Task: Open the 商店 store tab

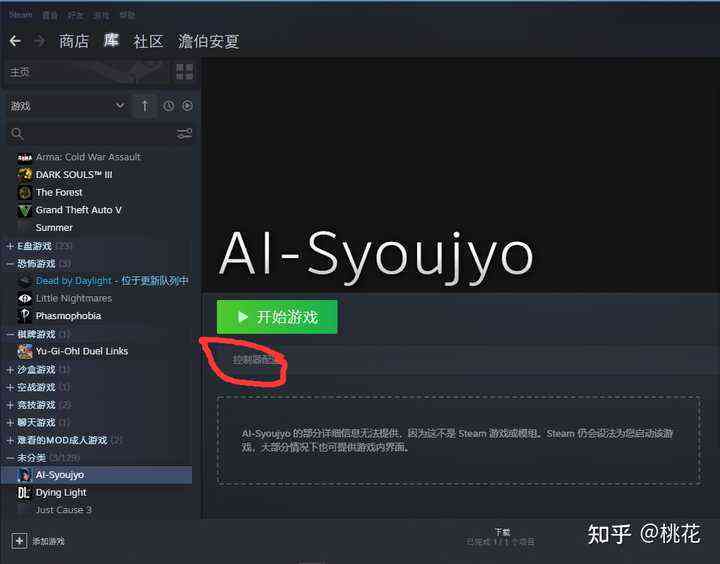Action: [x=74, y=41]
